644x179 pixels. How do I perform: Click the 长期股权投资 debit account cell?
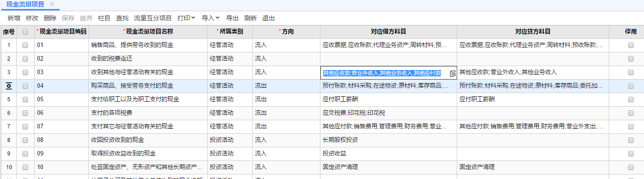pos(388,140)
